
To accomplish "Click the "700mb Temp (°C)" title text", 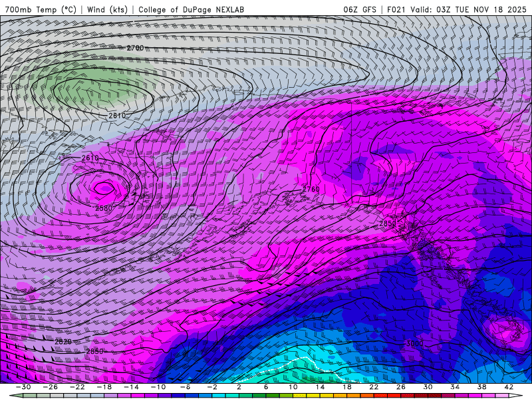I will (x=41, y=9).
